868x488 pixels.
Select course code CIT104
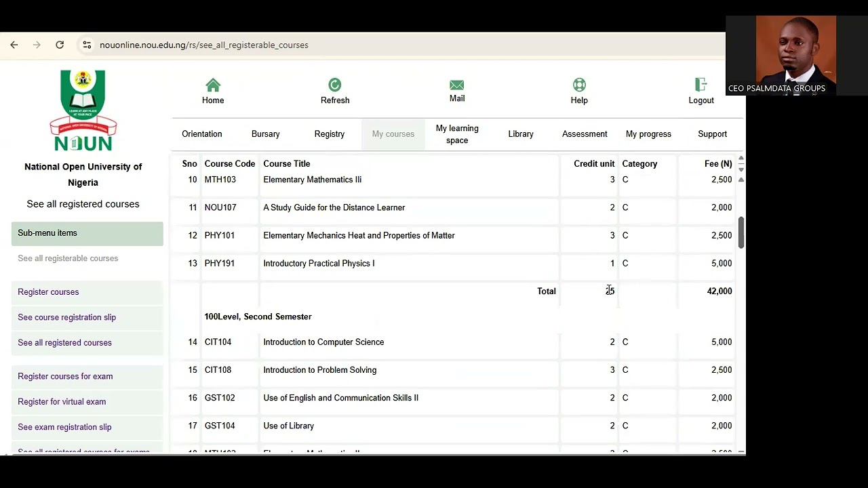[x=218, y=342]
